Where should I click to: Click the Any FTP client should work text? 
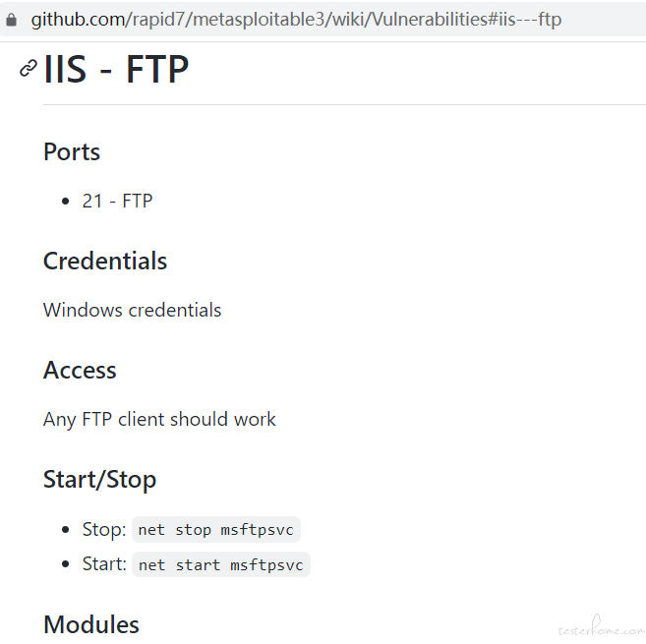coord(159,420)
